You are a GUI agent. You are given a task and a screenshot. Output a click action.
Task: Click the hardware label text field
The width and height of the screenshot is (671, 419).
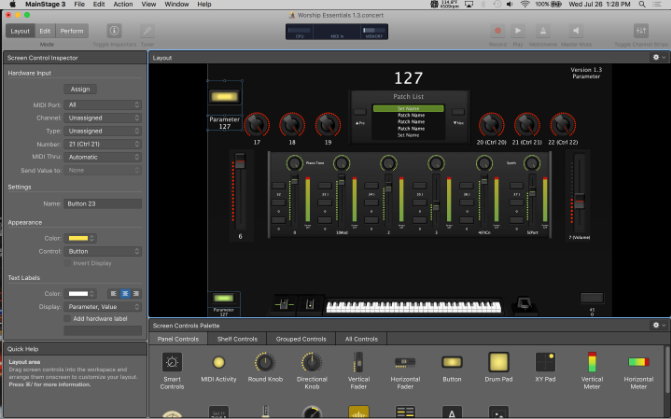coord(103,330)
